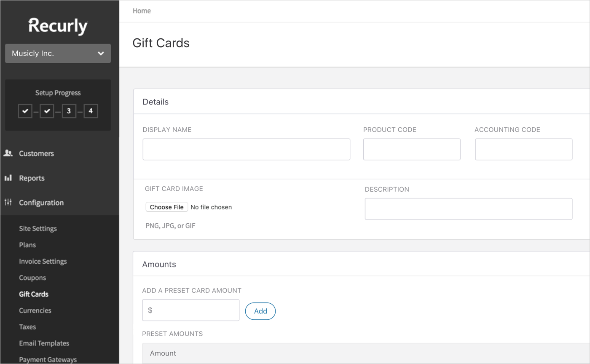Click the Reports bar chart icon
Viewport: 590px width, 364px height.
8,178
